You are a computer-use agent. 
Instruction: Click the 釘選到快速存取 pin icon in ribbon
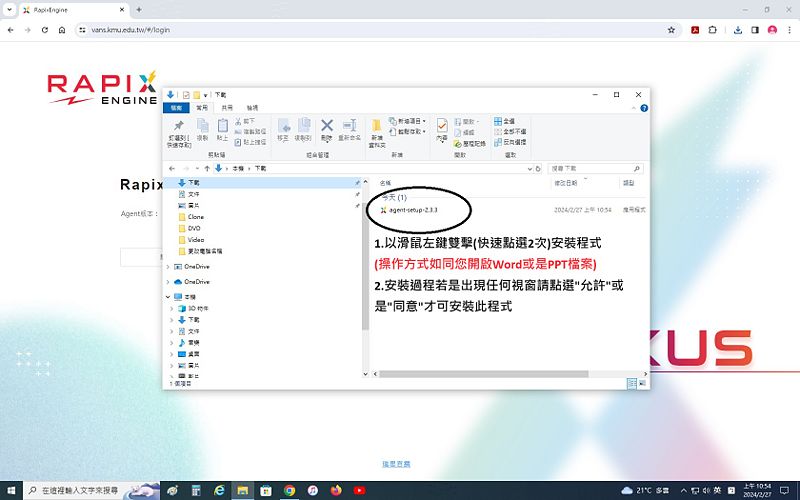point(179,126)
